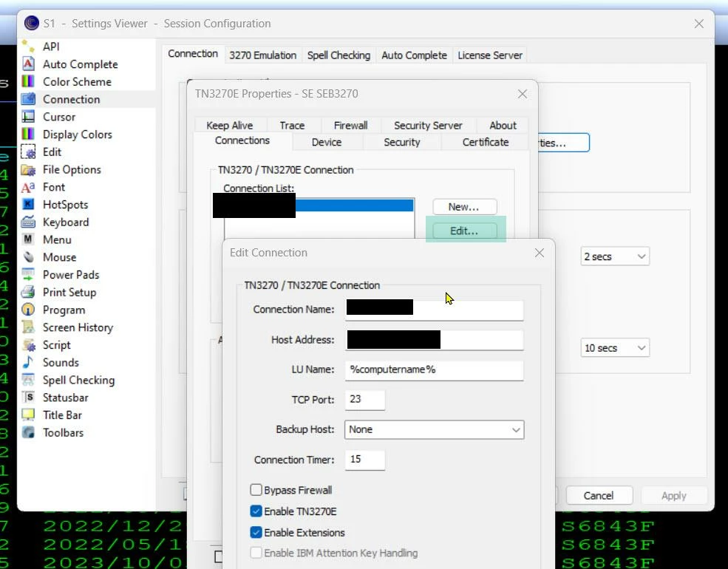Screen dimensions: 728x569
Task: Open Program settings icon
Action: [28, 310]
